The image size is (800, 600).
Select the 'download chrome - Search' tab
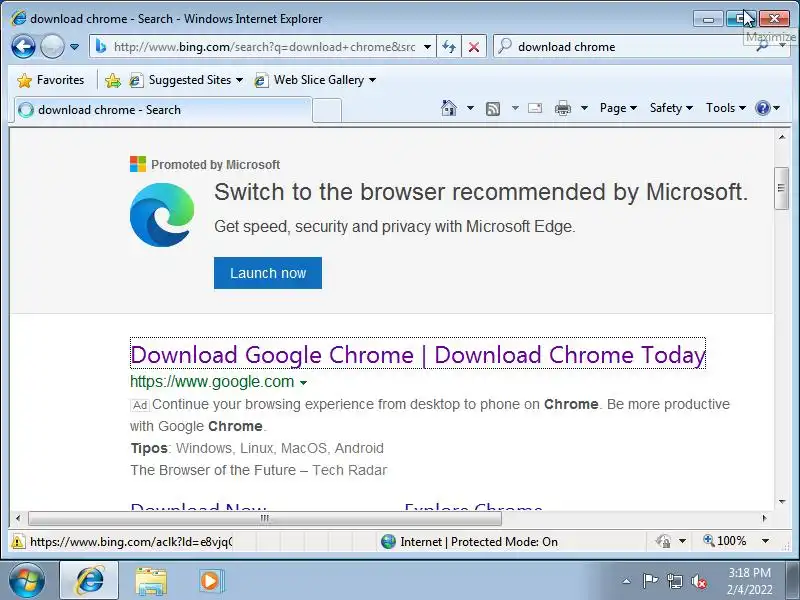pos(162,110)
